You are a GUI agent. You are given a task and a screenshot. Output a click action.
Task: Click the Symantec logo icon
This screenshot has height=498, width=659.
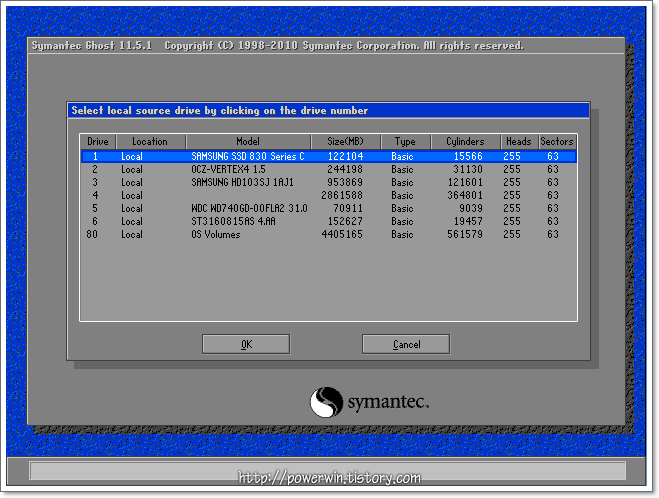[x=326, y=402]
